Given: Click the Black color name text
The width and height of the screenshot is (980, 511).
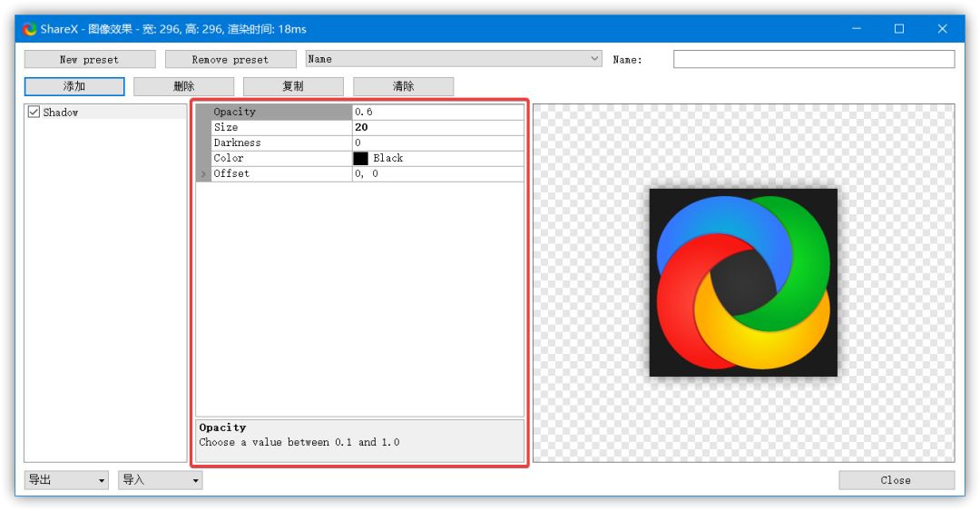Looking at the screenshot, I should coord(388,158).
